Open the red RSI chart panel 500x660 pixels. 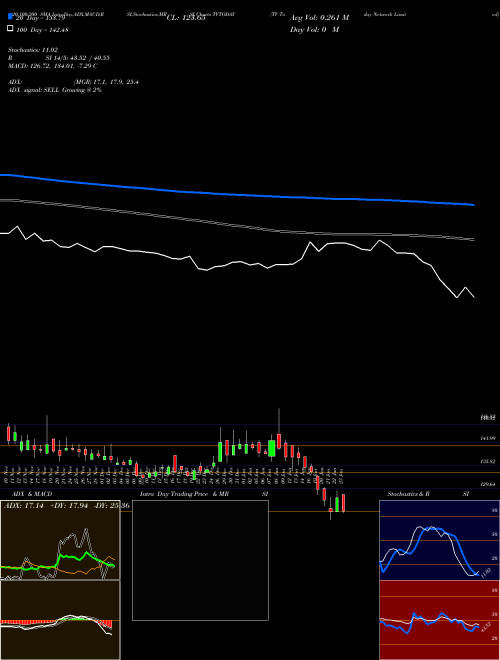tap(439, 620)
